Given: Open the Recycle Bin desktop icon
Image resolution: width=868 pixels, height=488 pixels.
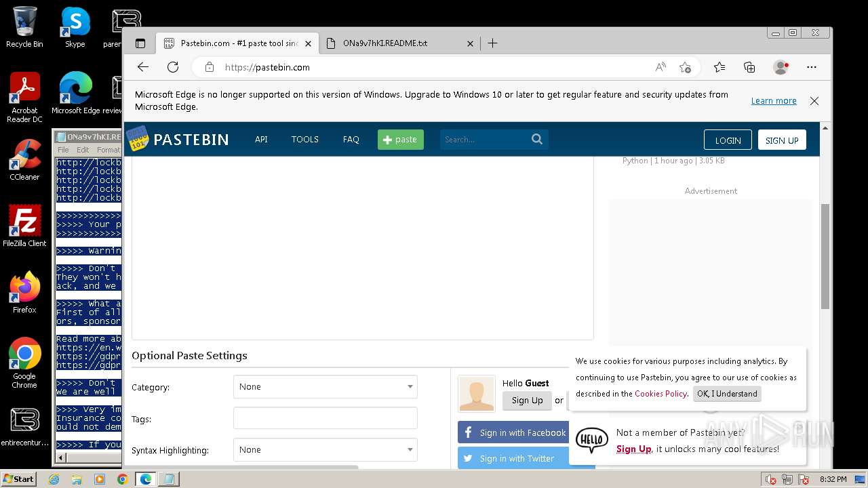Looking at the screenshot, I should pyautogui.click(x=24, y=28).
